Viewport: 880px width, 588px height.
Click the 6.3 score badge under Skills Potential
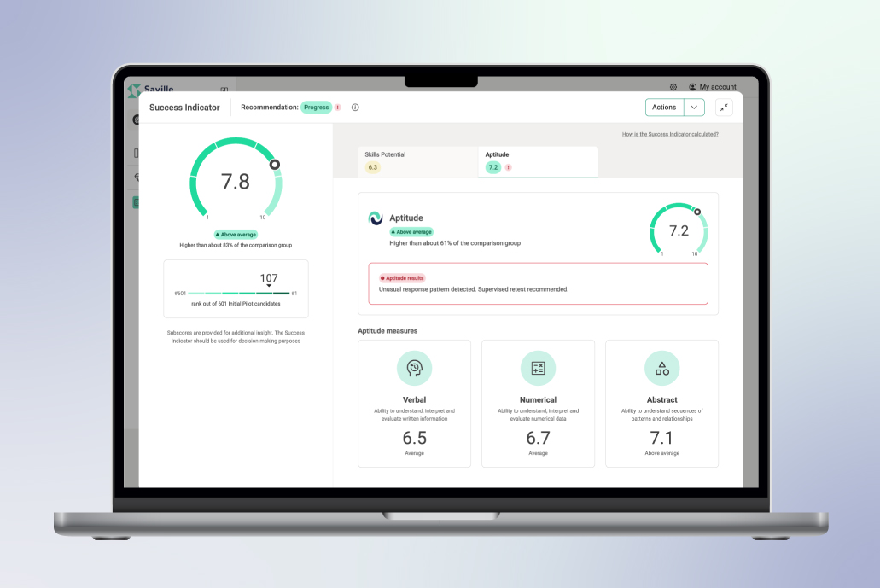tap(373, 167)
